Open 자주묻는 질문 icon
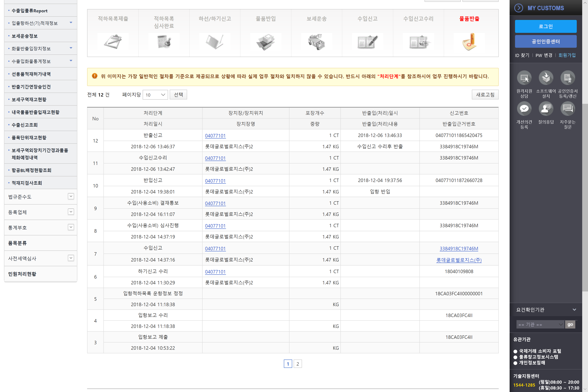588x392 pixels. (567, 109)
